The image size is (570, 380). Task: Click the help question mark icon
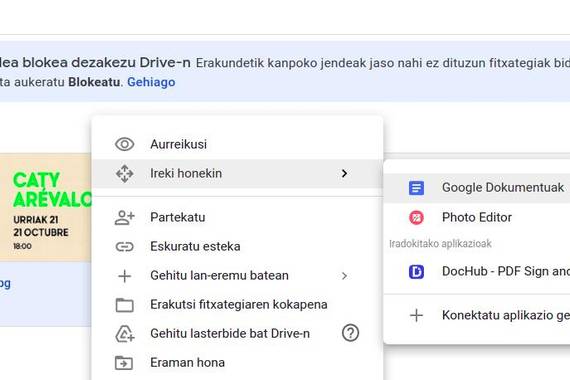[350, 333]
